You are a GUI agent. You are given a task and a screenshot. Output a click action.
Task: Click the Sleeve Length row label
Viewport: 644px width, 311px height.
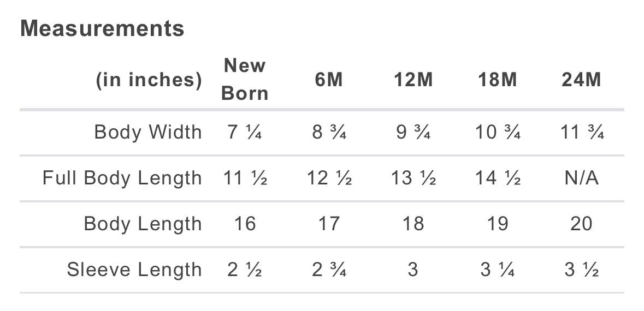pos(134,270)
